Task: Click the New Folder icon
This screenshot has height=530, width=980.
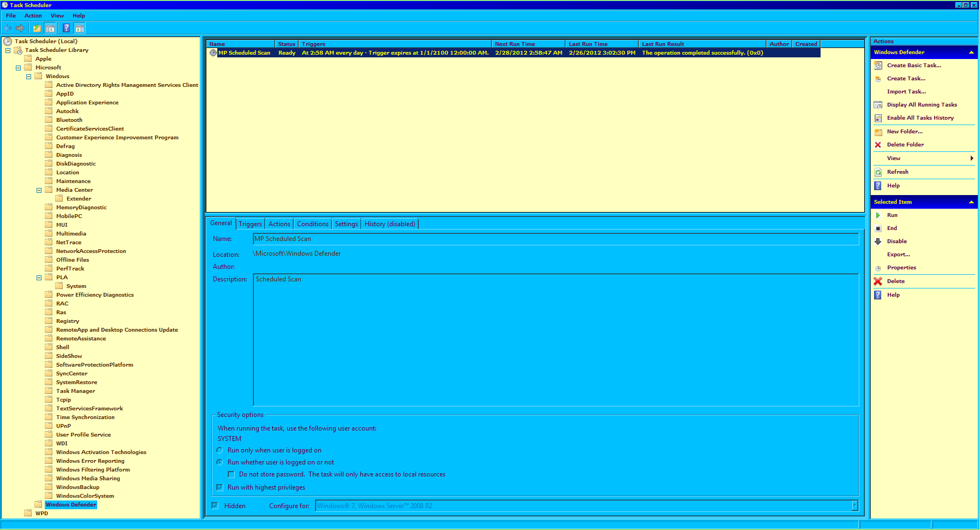Action: point(878,132)
